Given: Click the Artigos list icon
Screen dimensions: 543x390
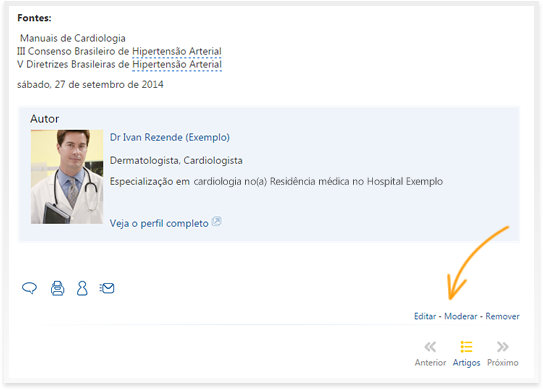Looking at the screenshot, I should 466,347.
